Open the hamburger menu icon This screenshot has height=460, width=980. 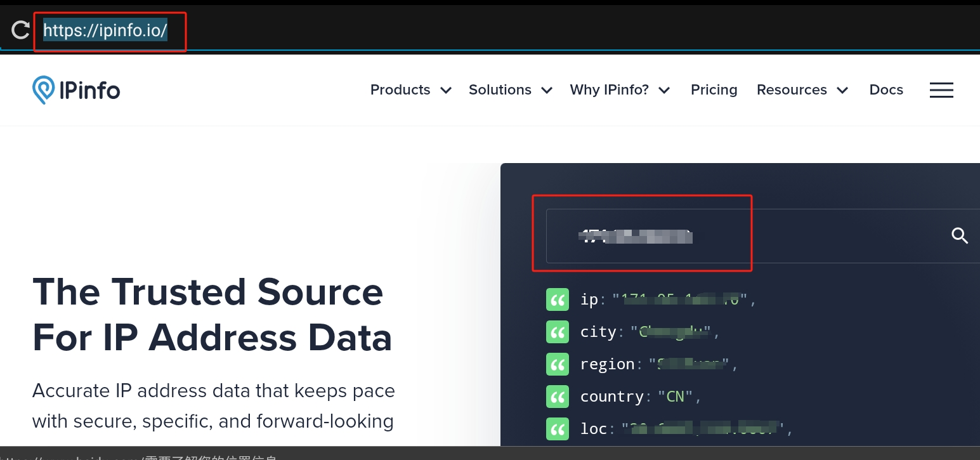941,90
